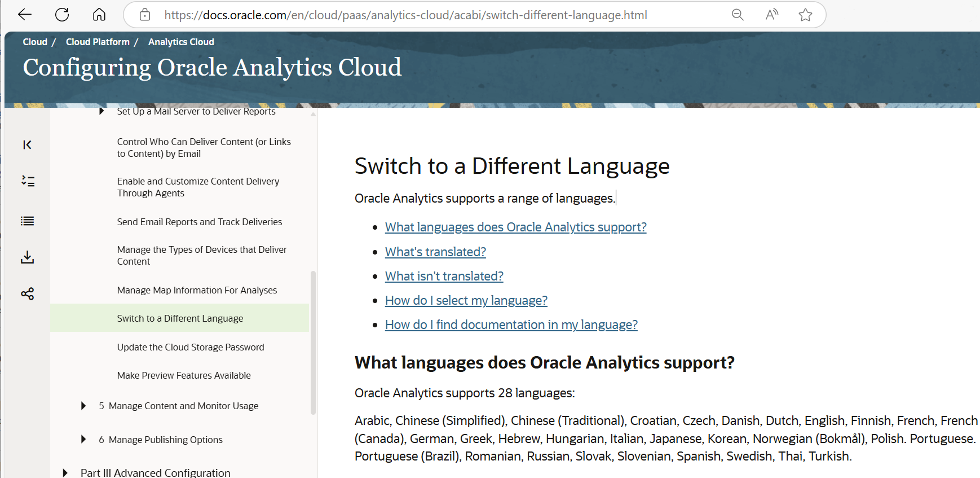Download the document using the download icon

click(27, 257)
